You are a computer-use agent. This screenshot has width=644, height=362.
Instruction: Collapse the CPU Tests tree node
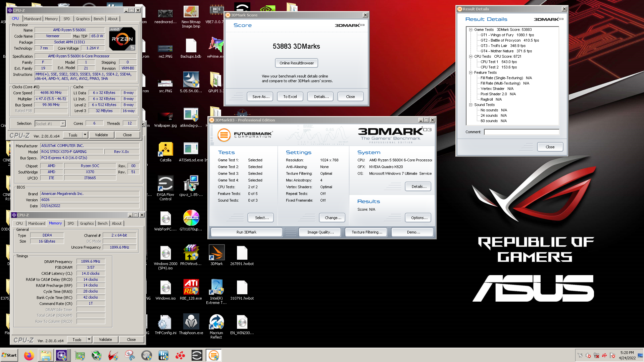tap(470, 56)
